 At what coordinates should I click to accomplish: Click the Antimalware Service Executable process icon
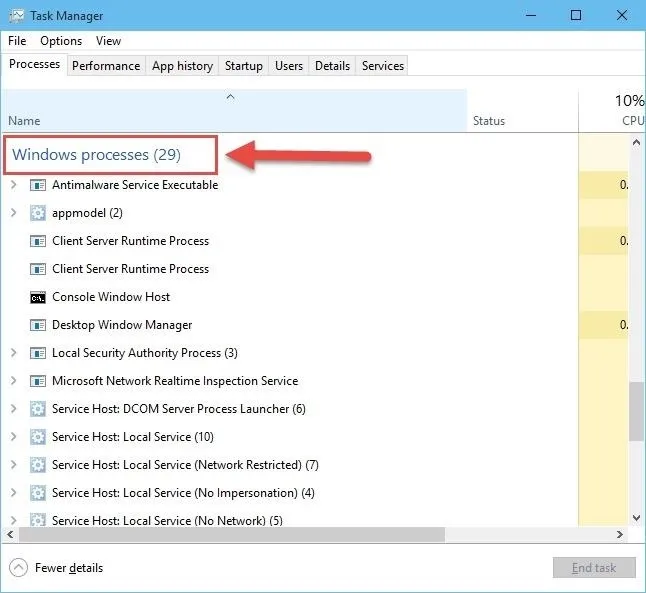tap(37, 185)
